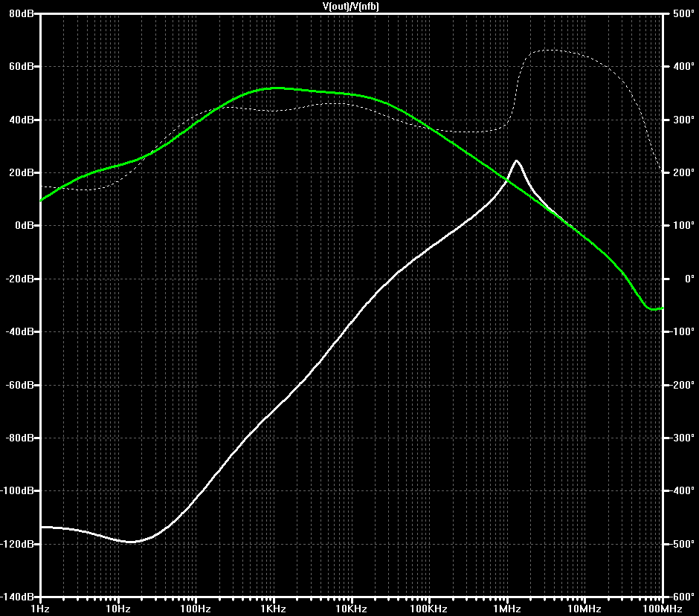Click the -80dB left axis label
Viewport: 699px width, 616px height.
(20, 438)
